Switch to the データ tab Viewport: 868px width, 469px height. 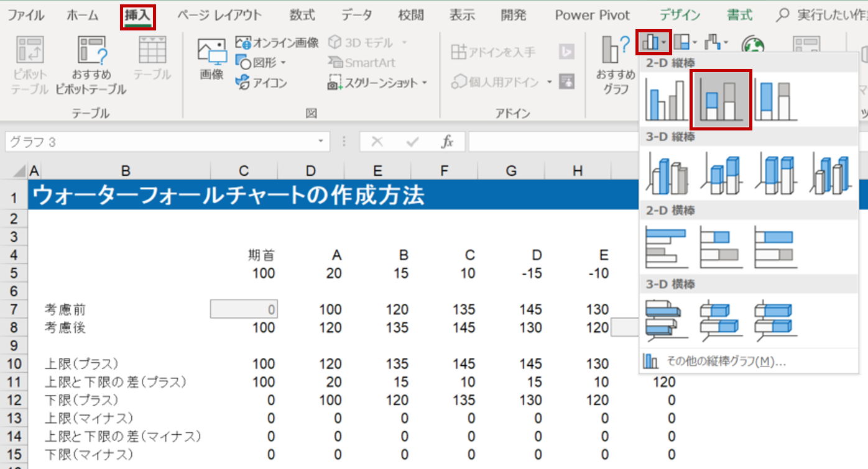click(x=357, y=16)
